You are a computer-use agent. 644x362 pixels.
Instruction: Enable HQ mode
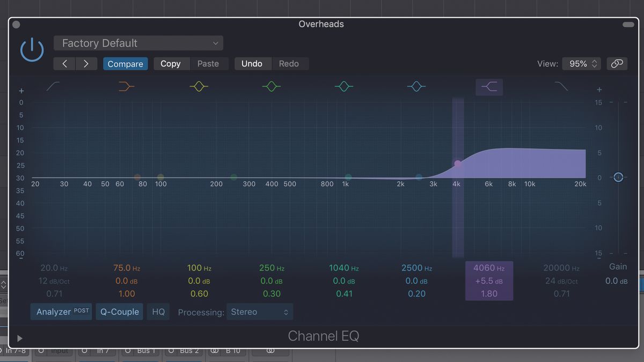[x=158, y=311]
